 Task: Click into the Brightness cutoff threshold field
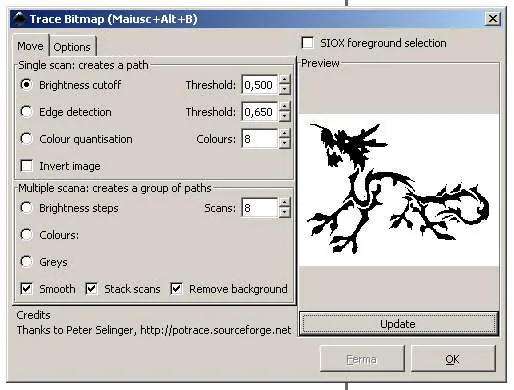[x=259, y=85]
